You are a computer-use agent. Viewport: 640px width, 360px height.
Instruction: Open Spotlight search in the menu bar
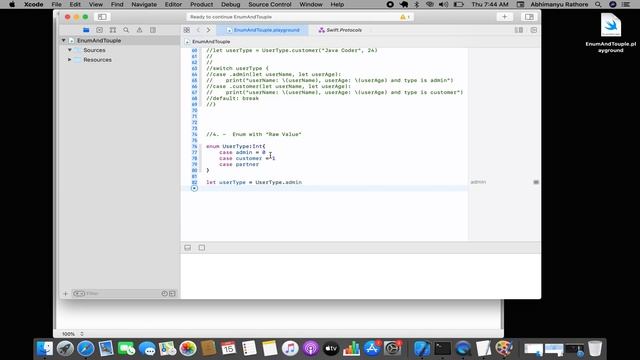pos(598,4)
